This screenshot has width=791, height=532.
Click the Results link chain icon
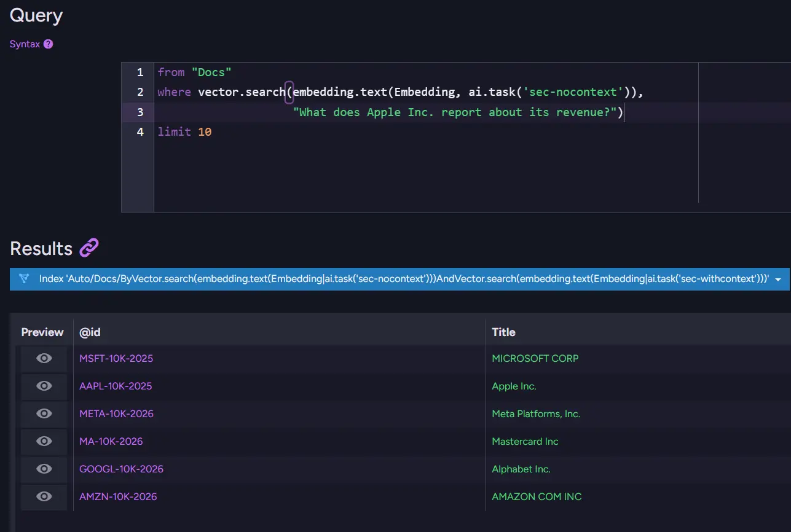[89, 248]
